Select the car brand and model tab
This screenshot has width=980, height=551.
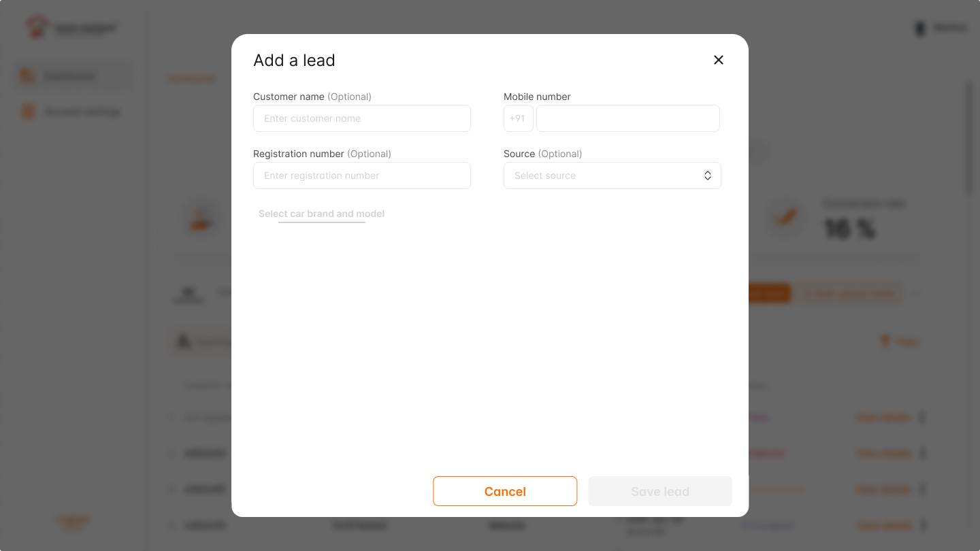pyautogui.click(x=321, y=214)
